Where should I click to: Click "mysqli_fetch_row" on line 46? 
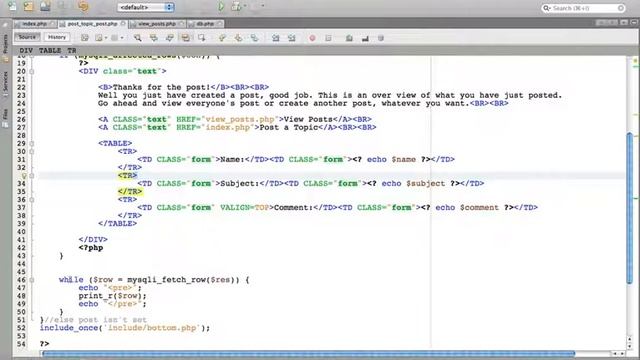pos(167,280)
